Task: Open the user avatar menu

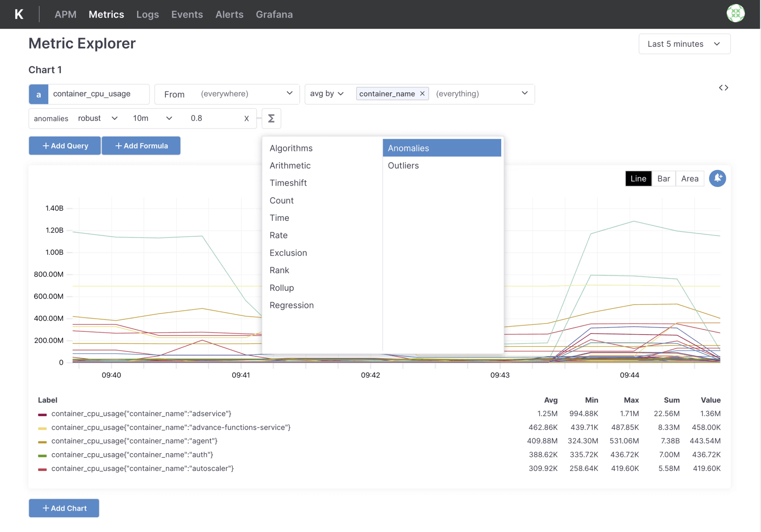Action: pyautogui.click(x=735, y=14)
